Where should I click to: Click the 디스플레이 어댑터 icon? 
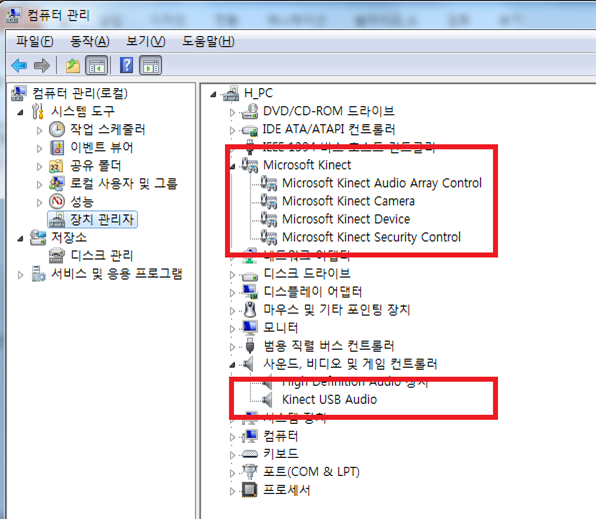click(250, 292)
